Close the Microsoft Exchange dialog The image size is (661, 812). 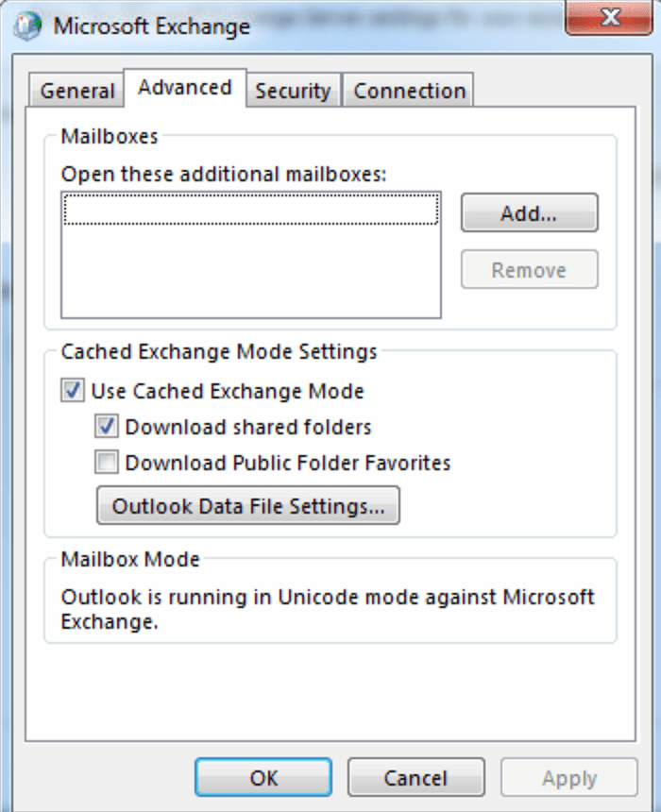click(x=608, y=18)
